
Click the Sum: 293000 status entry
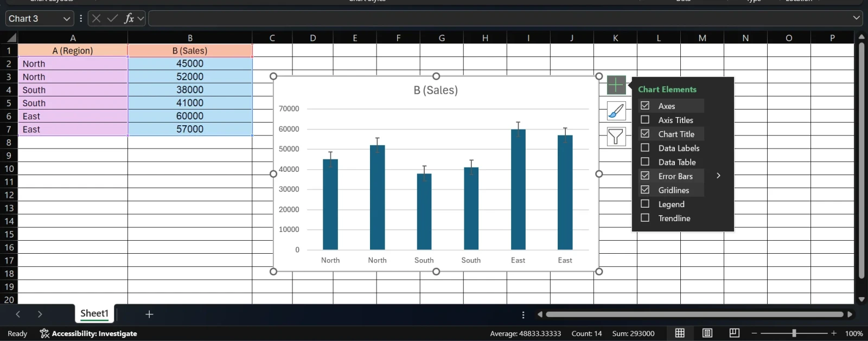coord(633,333)
